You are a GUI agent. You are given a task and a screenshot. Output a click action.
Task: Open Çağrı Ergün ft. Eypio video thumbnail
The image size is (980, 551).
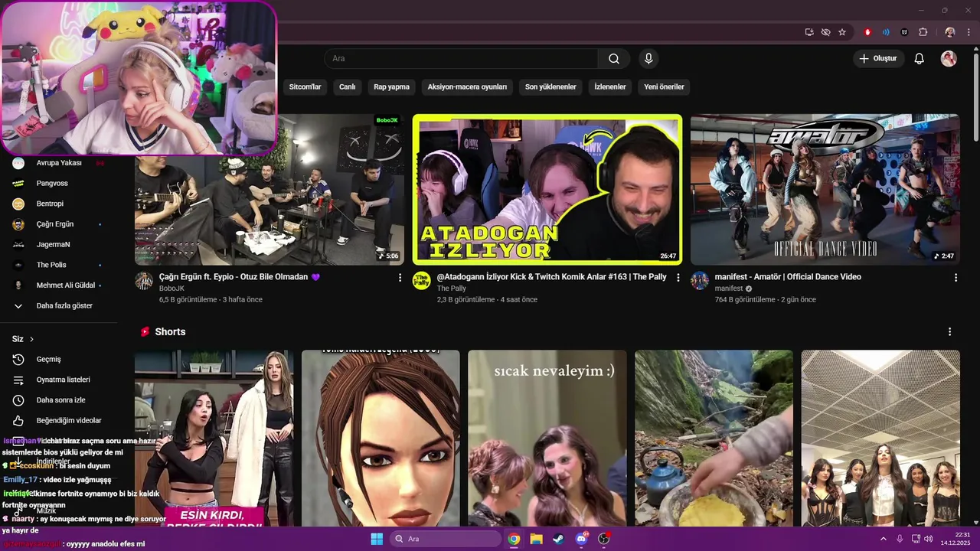(x=269, y=190)
